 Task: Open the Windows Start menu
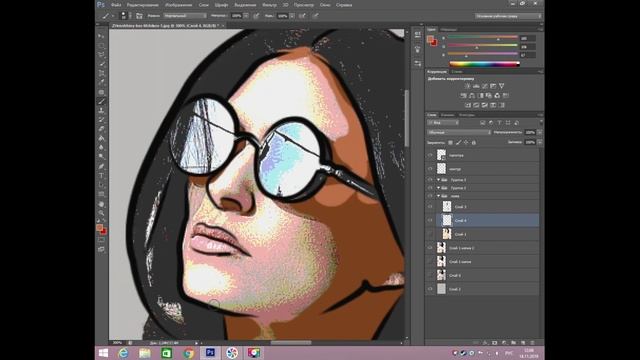[x=103, y=353]
